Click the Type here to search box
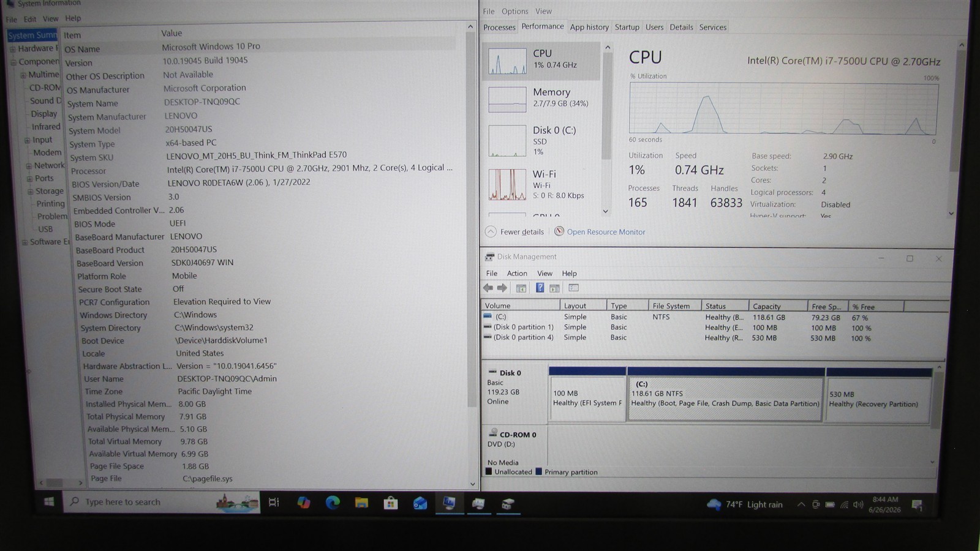Image resolution: width=980 pixels, height=551 pixels. click(x=162, y=502)
